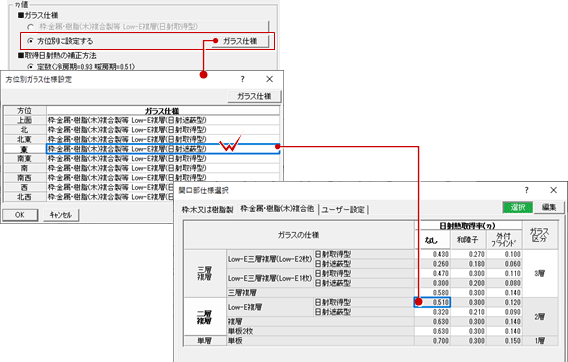
Task: Select the 上面 row glass specification
Action: tap(163, 120)
